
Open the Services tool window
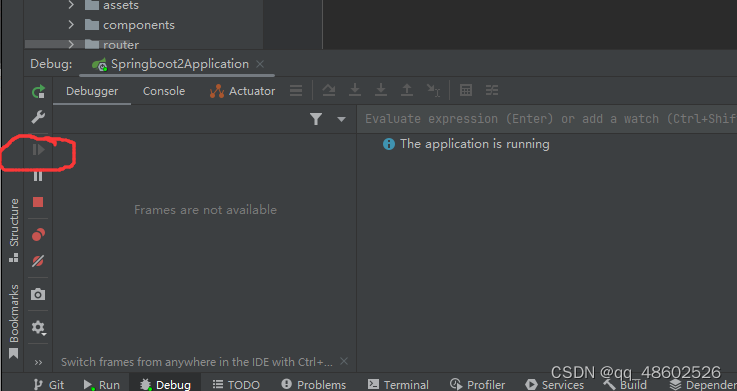(555, 385)
